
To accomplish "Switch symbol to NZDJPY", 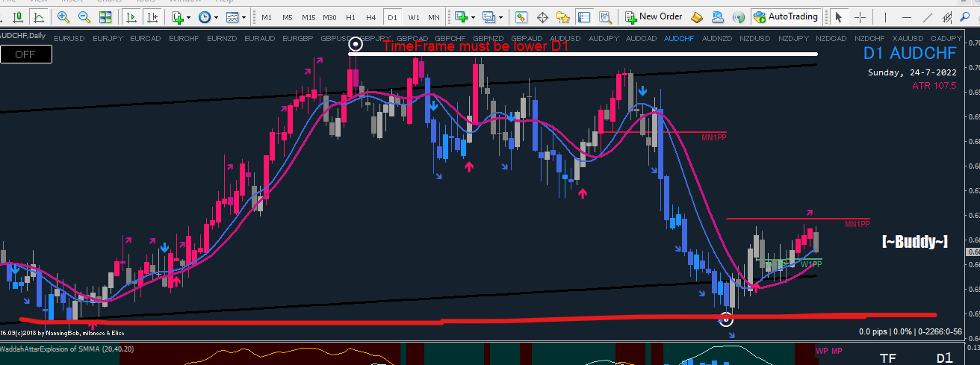I will 793,37.
